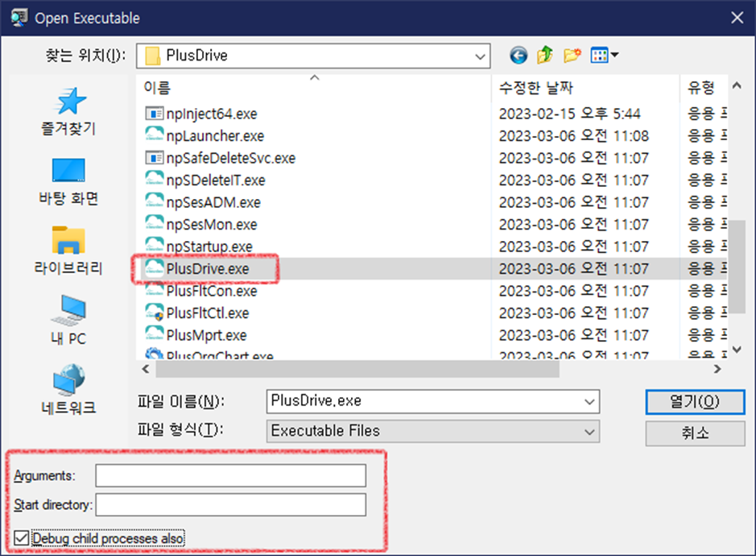The height and width of the screenshot is (556, 756).
Task: Select the PlusFltCtl.exe file icon
Action: (x=154, y=312)
